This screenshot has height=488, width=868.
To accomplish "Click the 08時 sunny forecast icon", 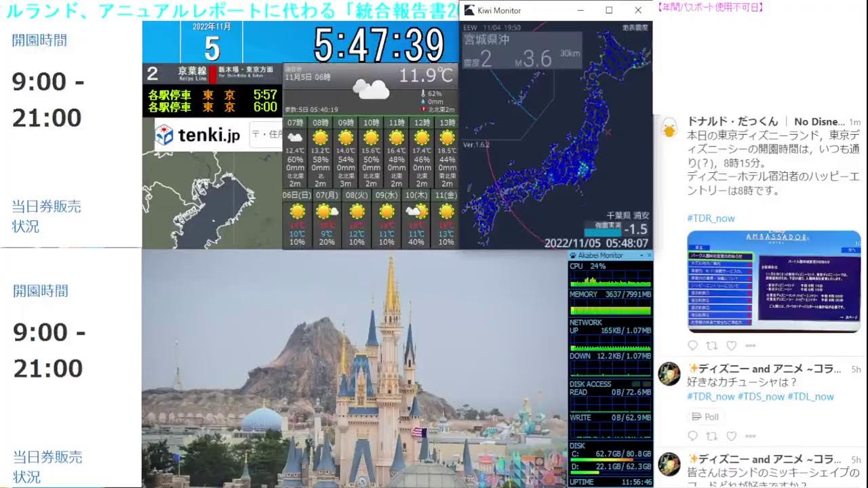I will coord(320,138).
